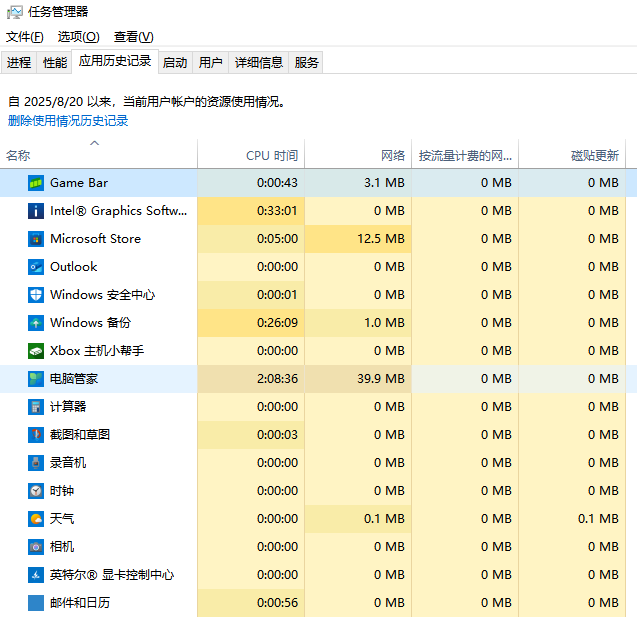Open the 文件(F) menu
The width and height of the screenshot is (637, 629).
[25, 37]
